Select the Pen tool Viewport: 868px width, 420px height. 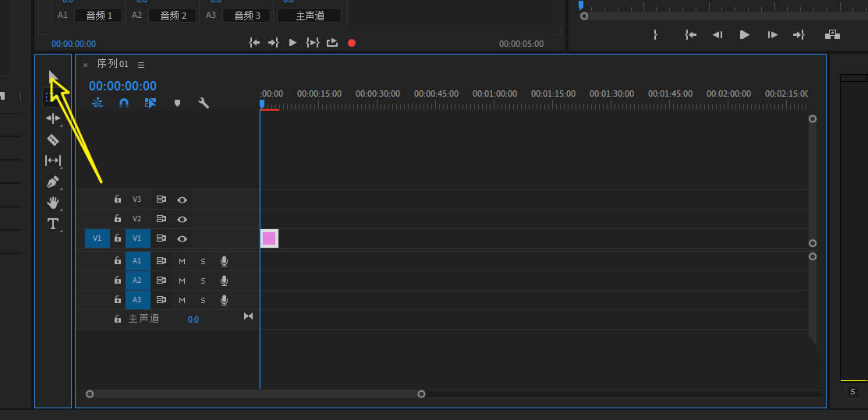tap(53, 182)
